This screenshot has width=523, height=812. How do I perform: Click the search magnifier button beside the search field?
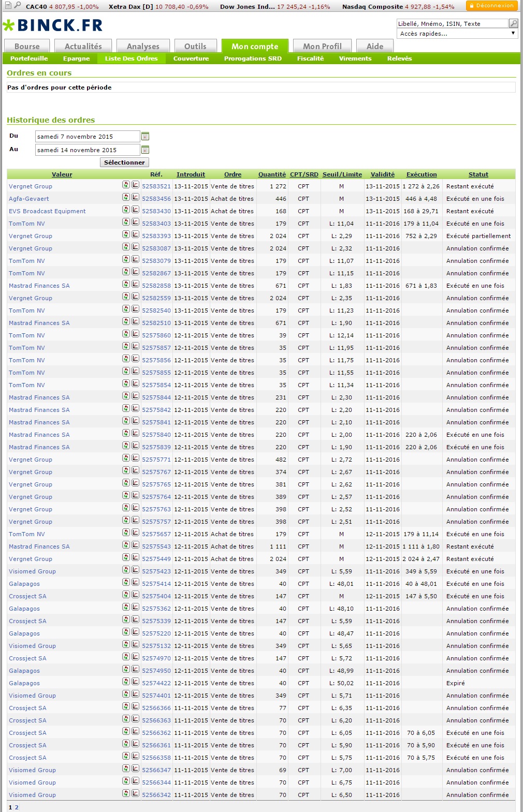point(513,23)
